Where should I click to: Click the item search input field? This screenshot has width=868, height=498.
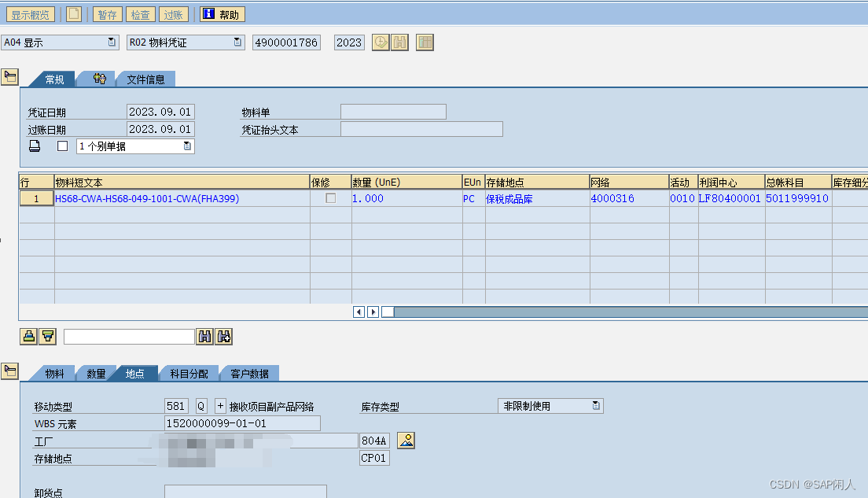coord(129,336)
